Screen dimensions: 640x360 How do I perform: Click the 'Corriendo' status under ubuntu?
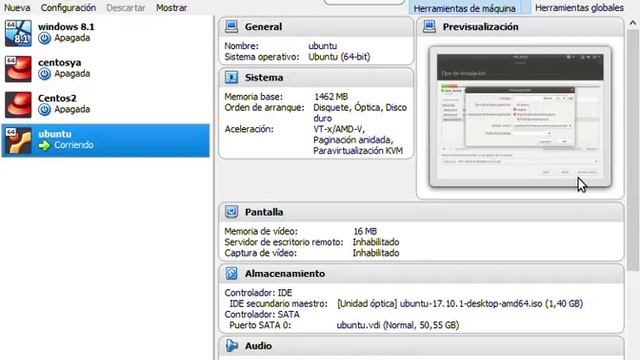[x=73, y=145]
